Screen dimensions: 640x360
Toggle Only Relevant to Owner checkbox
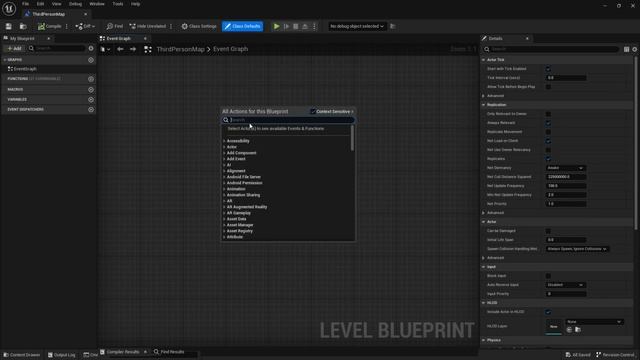tap(548, 114)
